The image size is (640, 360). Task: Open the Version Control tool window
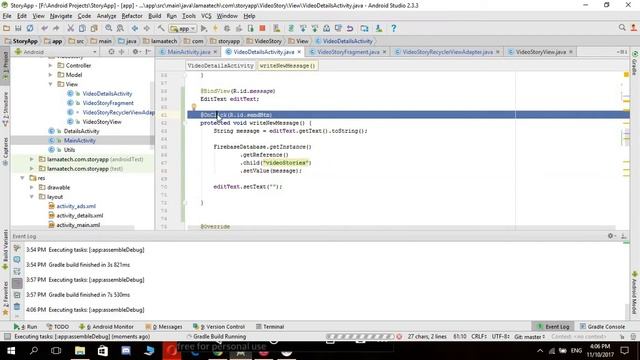pos(219,327)
